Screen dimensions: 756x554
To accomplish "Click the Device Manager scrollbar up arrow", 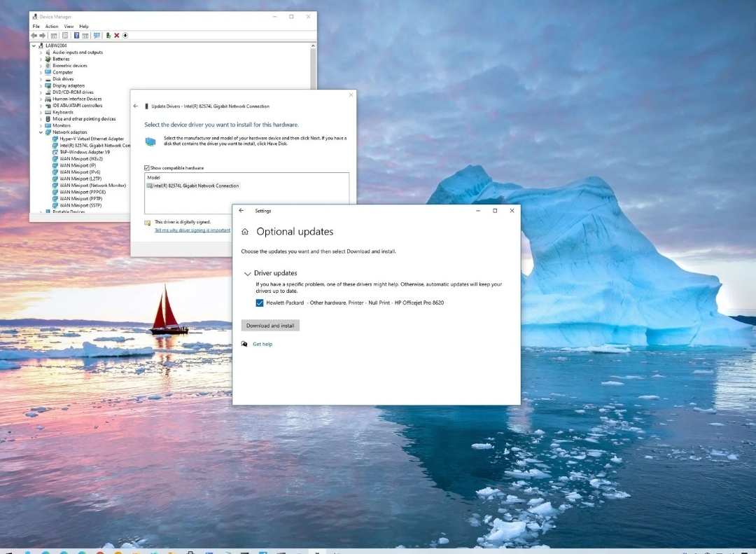I will coord(314,46).
